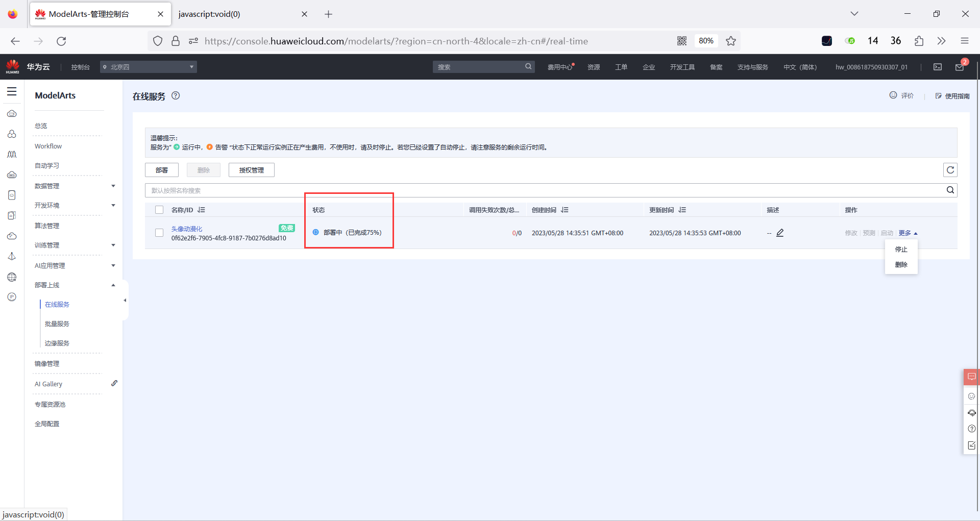
Task: Click the magnifier icon in the name search box
Action: point(950,190)
